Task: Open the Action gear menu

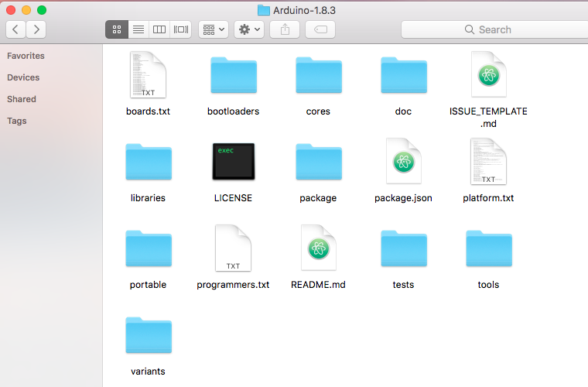Action: pyautogui.click(x=249, y=29)
